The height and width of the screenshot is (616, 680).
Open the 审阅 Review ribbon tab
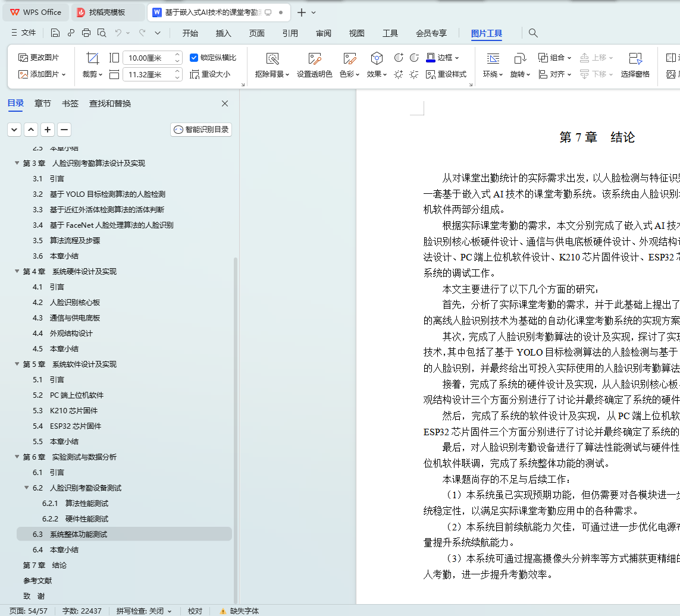(324, 33)
